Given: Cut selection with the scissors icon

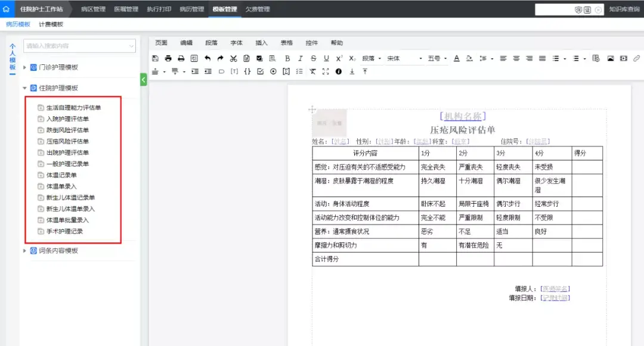Looking at the screenshot, I should pos(233,58).
